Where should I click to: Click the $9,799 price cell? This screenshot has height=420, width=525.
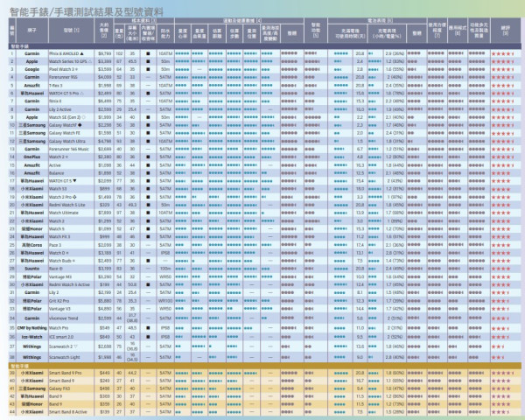click(x=105, y=53)
